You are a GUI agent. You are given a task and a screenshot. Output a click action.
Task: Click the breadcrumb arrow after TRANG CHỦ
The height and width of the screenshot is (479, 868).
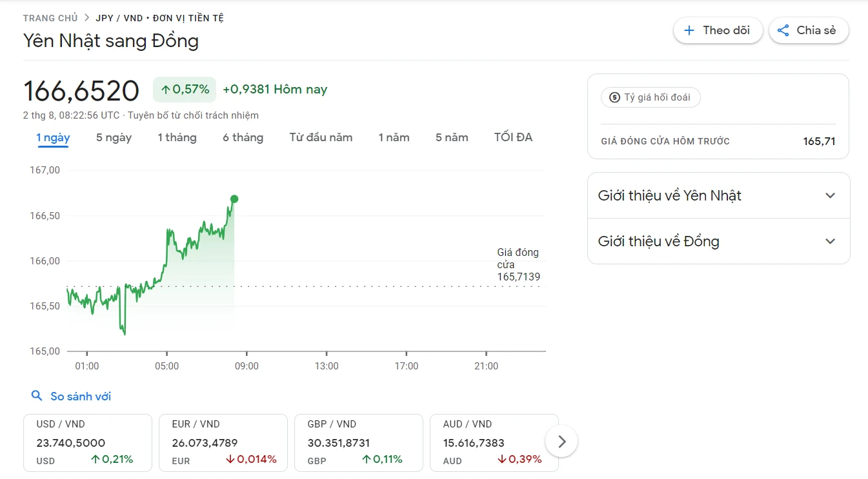(86, 18)
